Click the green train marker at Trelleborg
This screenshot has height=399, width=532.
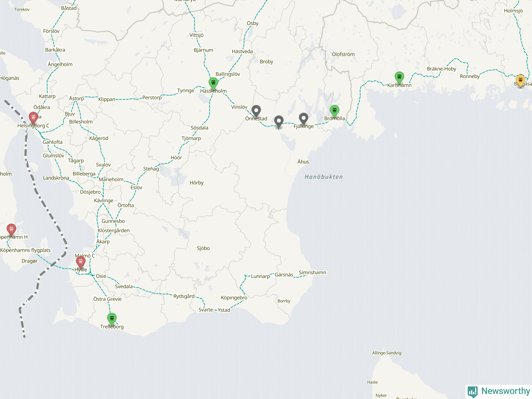click(112, 319)
